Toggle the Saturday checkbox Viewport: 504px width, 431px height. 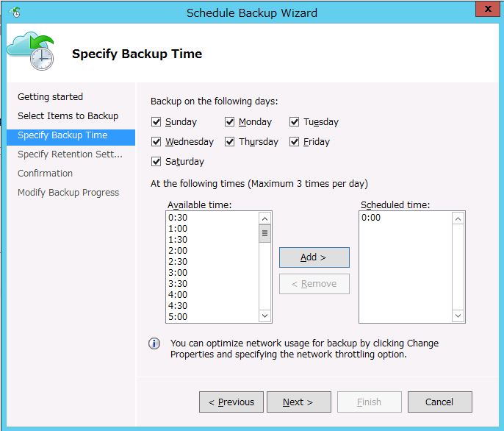(156, 162)
